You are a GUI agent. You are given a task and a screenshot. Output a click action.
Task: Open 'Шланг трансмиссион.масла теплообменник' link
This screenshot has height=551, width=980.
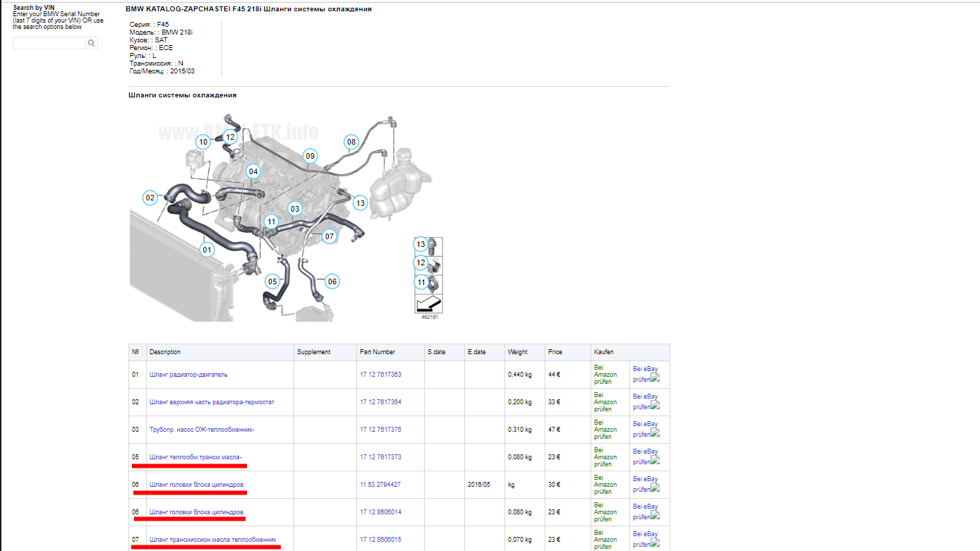[213, 540]
